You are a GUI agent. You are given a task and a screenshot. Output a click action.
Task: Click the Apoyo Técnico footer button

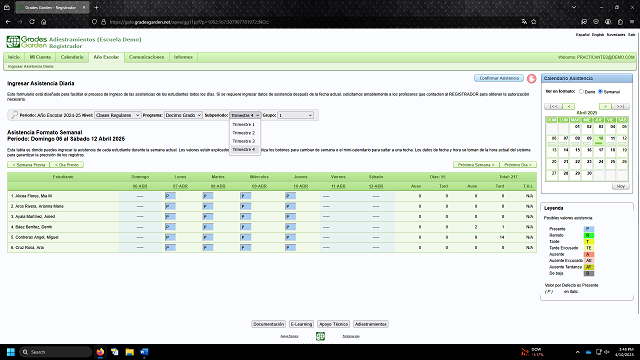point(333,324)
